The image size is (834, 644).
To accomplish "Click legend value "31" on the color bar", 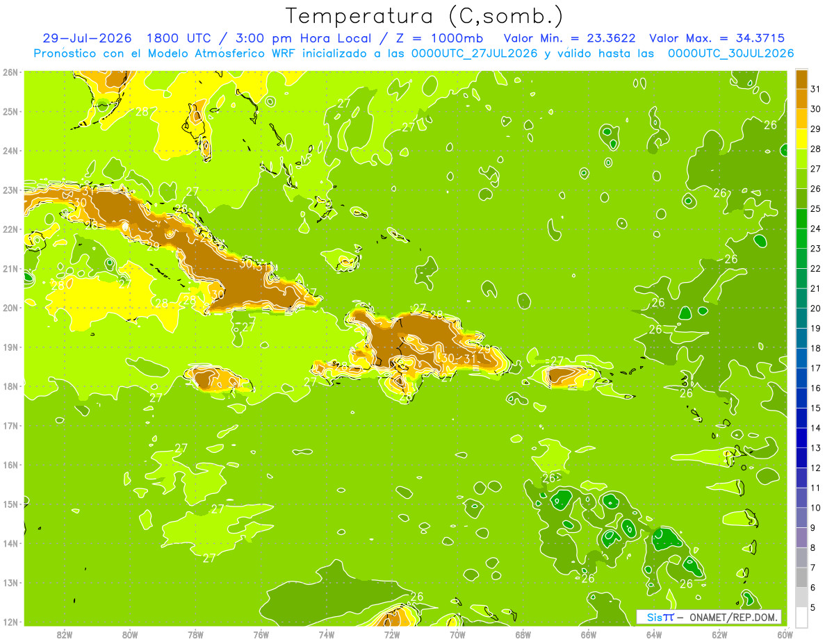I will pyautogui.click(x=815, y=89).
